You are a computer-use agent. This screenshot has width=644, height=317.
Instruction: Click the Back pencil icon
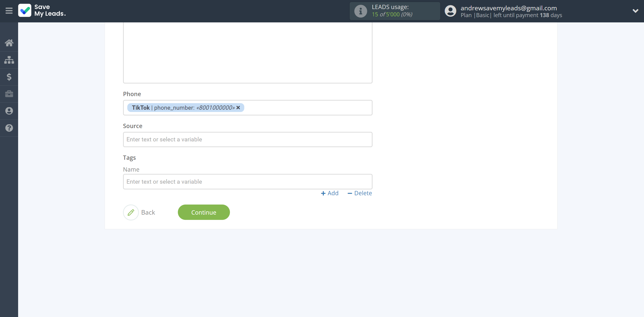(x=131, y=212)
